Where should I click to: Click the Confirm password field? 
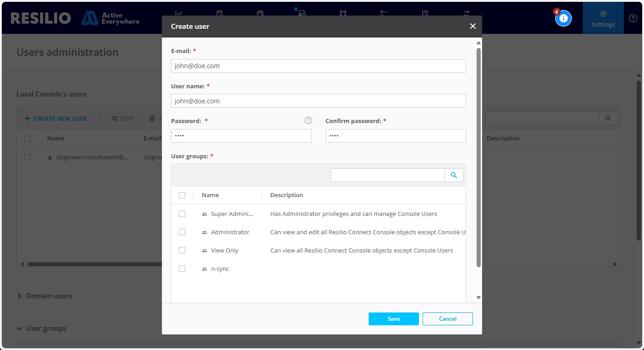[x=396, y=136]
